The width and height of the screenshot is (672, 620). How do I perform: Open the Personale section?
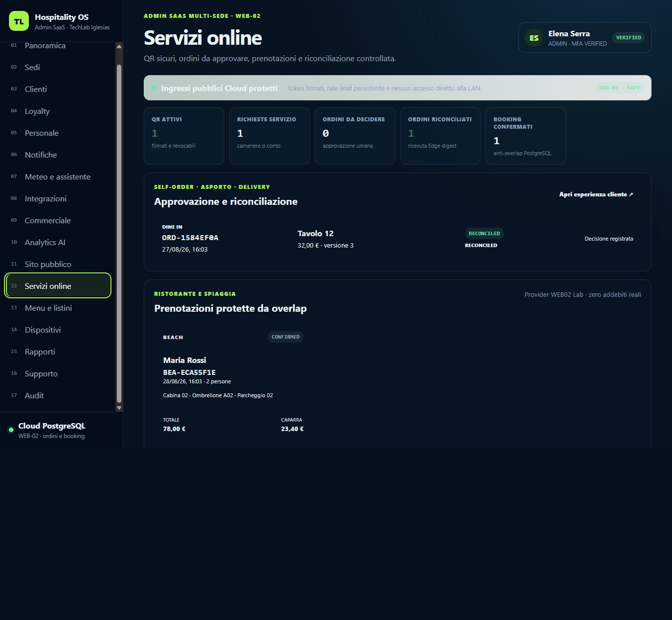point(58,133)
